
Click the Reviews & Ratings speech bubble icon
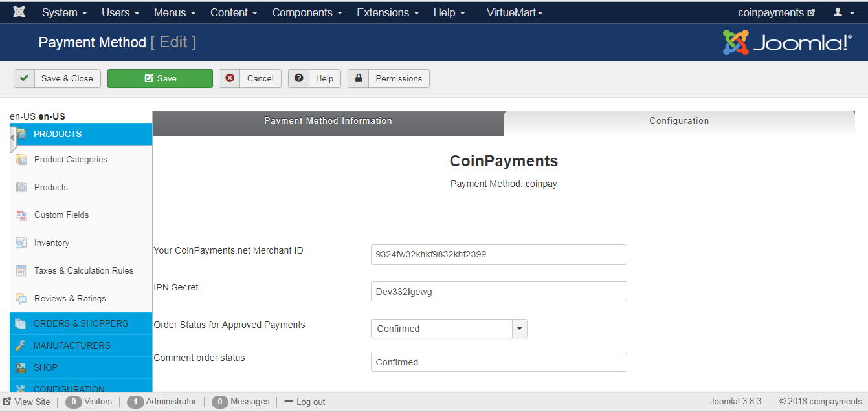(x=21, y=298)
